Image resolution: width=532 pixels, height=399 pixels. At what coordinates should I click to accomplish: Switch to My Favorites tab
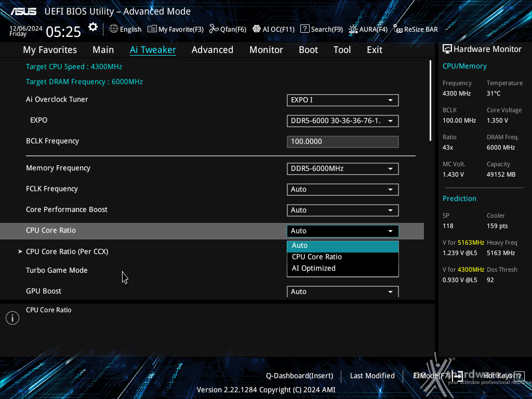(50, 50)
